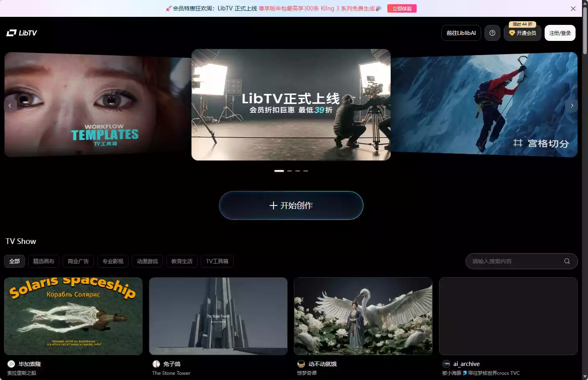Viewport: 588px width, 380px height.
Task: Open The Stone Tower video thumbnail
Action: pos(218,316)
